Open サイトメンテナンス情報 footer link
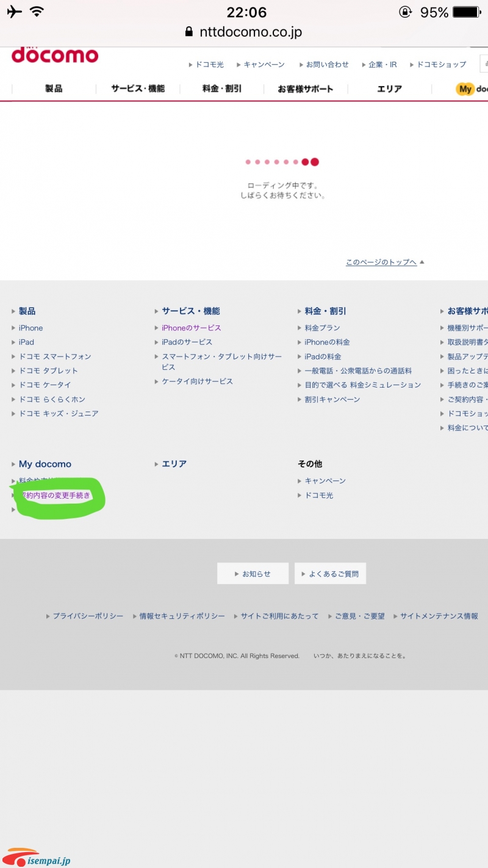This screenshot has height=868, width=488. point(439,617)
